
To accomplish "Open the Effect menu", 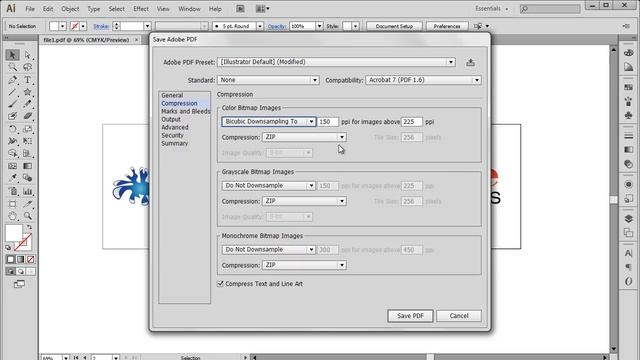I will click(x=141, y=9).
